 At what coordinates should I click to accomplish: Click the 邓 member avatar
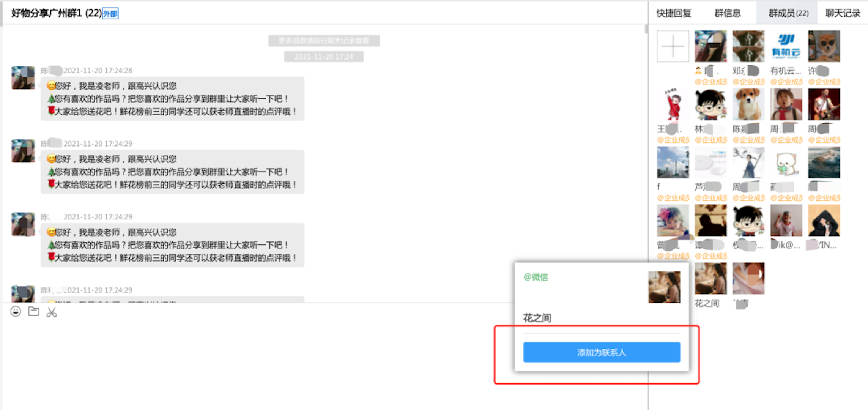pos(748,46)
